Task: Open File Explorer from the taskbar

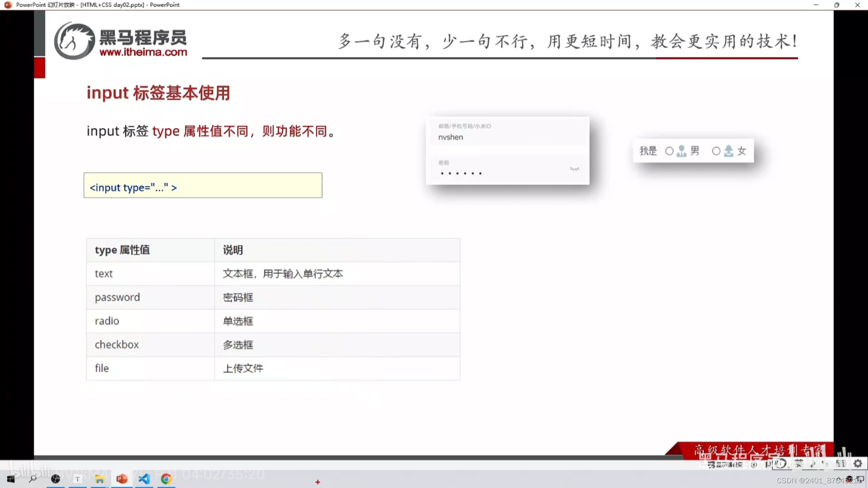Action: 100,479
